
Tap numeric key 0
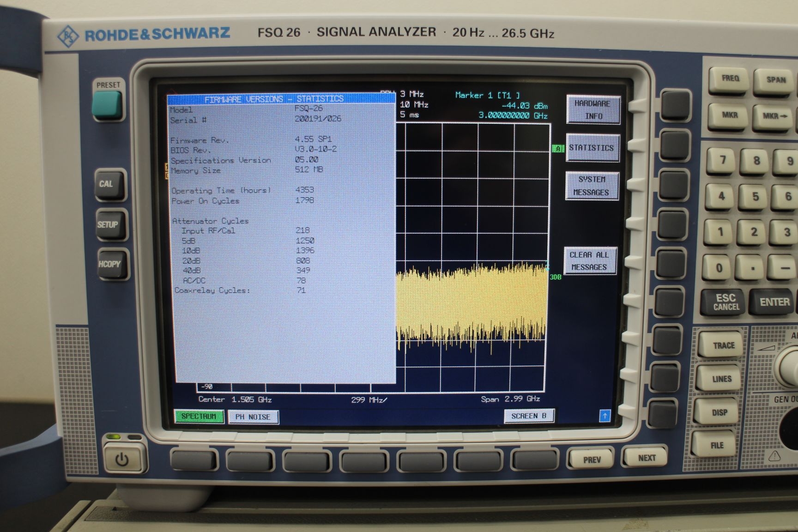(718, 268)
